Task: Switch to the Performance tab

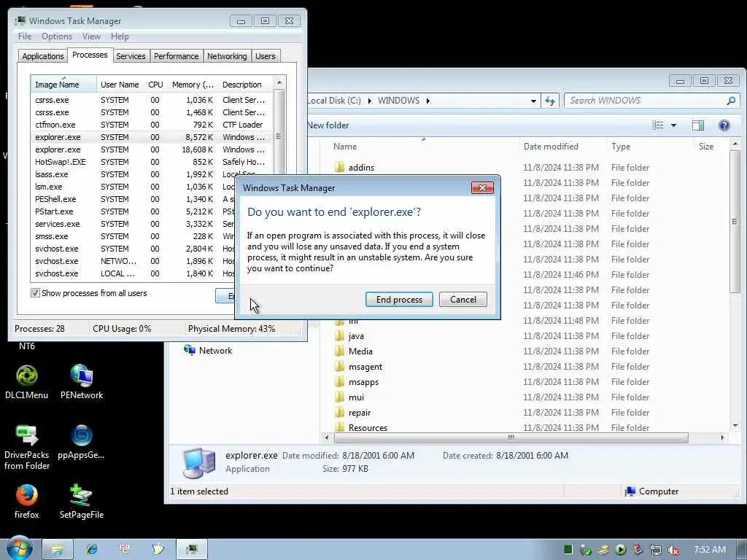Action: pos(177,56)
